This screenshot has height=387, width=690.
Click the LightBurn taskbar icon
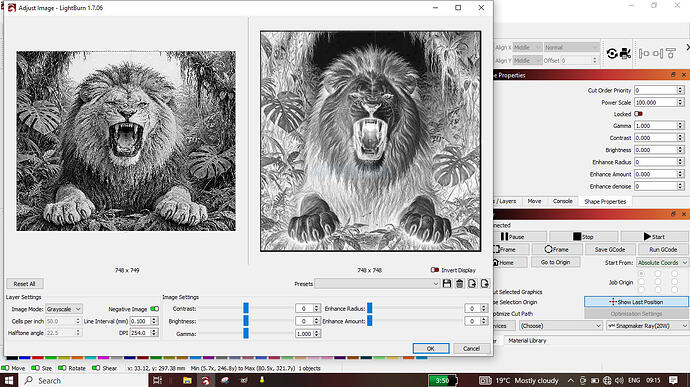[206, 380]
